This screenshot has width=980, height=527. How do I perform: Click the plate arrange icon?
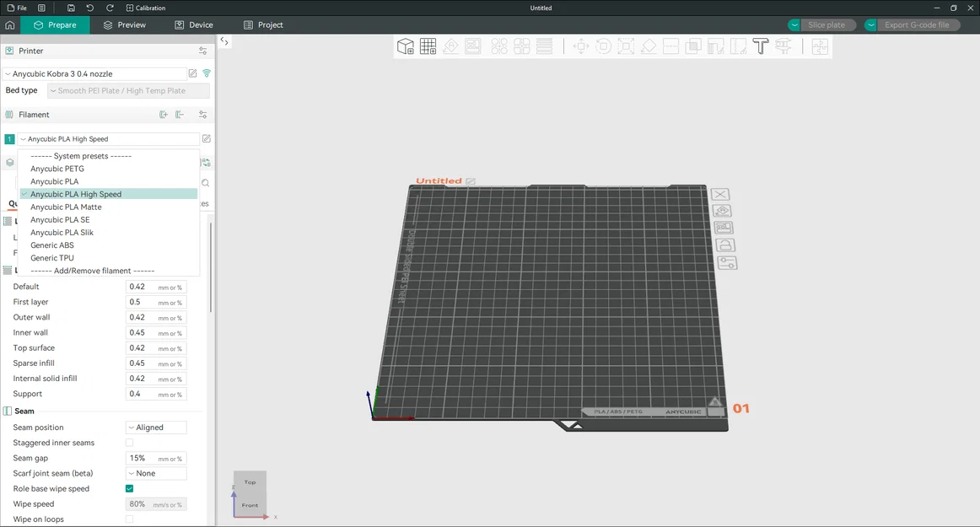point(724,228)
